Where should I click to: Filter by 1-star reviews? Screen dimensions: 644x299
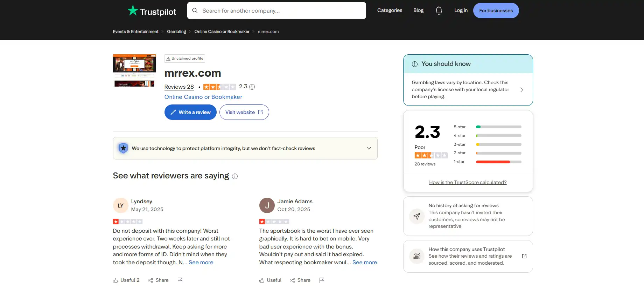[488, 162]
